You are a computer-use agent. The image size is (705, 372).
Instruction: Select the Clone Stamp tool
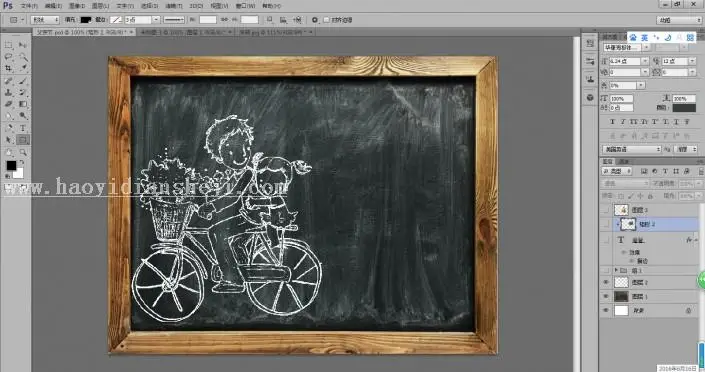point(9,92)
